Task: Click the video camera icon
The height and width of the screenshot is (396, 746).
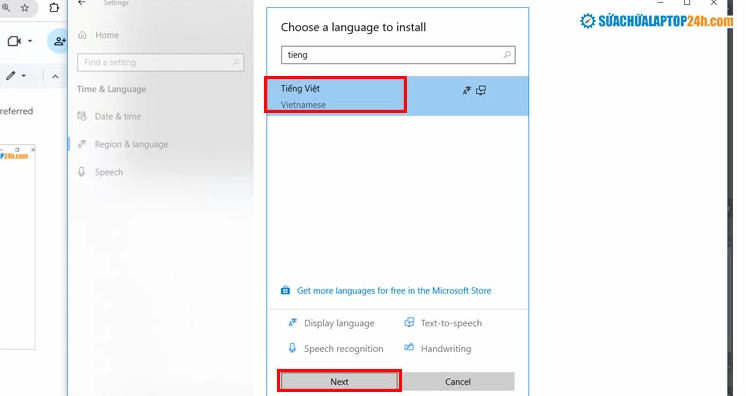Action: (14, 41)
